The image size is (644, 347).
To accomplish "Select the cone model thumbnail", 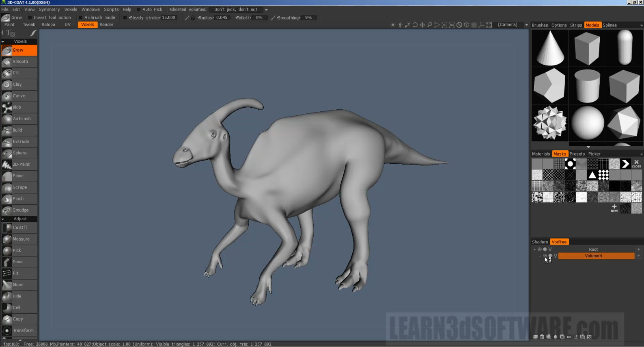I will [550, 48].
